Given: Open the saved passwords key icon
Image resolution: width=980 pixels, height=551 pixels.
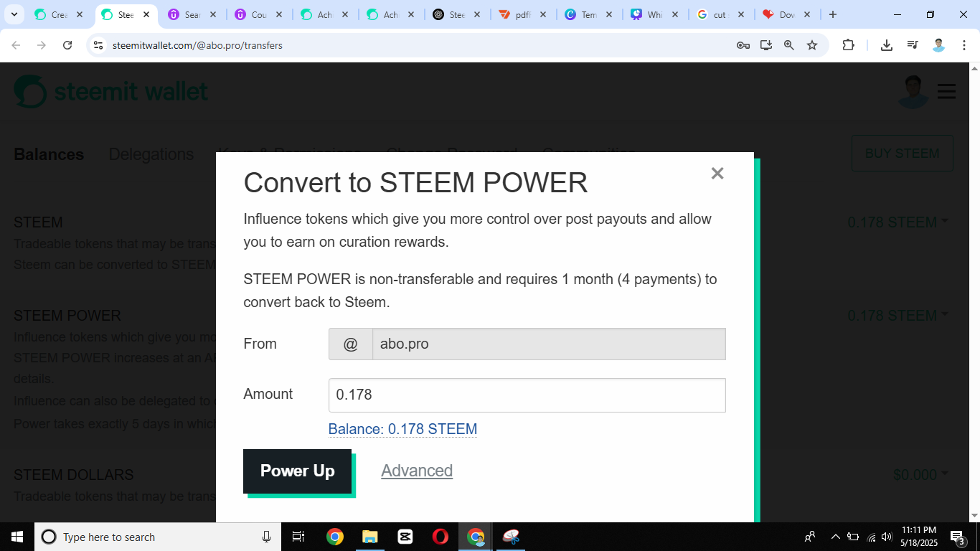Looking at the screenshot, I should coord(743,45).
